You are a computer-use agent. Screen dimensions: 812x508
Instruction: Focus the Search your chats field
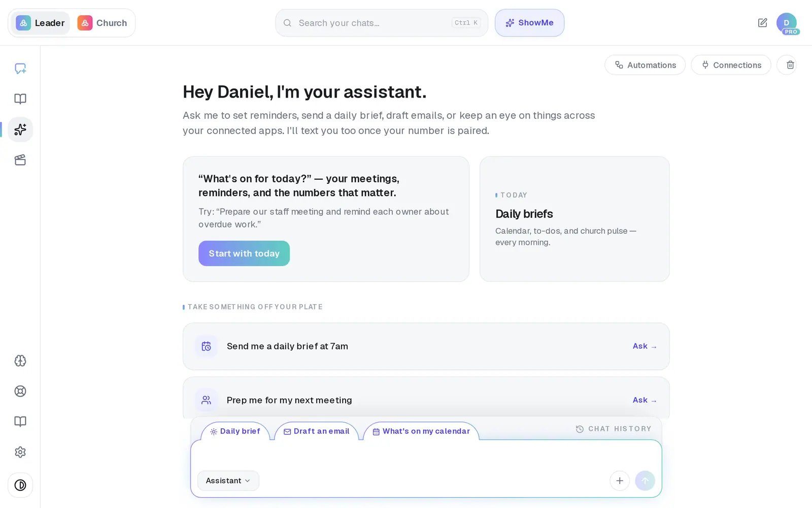click(382, 23)
